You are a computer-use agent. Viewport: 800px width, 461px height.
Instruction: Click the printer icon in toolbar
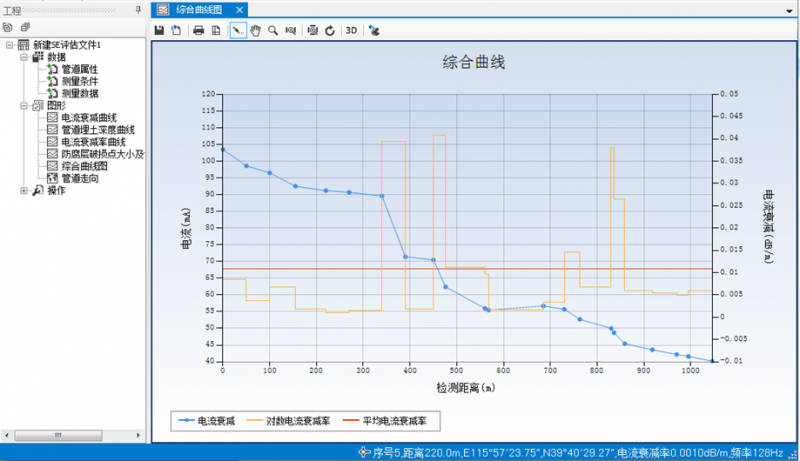pos(198,31)
